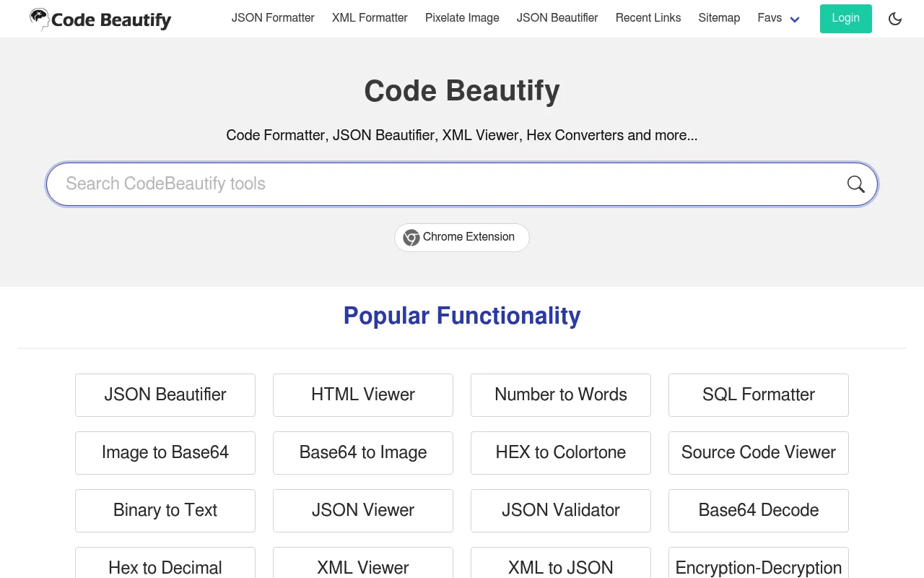Open Sitemap menu item
This screenshot has height=578, width=924.
pyautogui.click(x=719, y=18)
